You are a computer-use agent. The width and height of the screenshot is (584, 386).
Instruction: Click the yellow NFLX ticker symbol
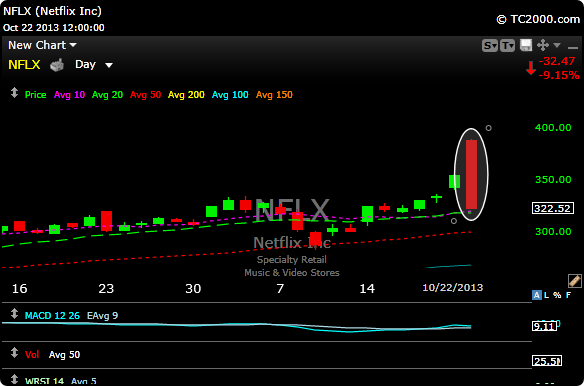pyautogui.click(x=24, y=65)
